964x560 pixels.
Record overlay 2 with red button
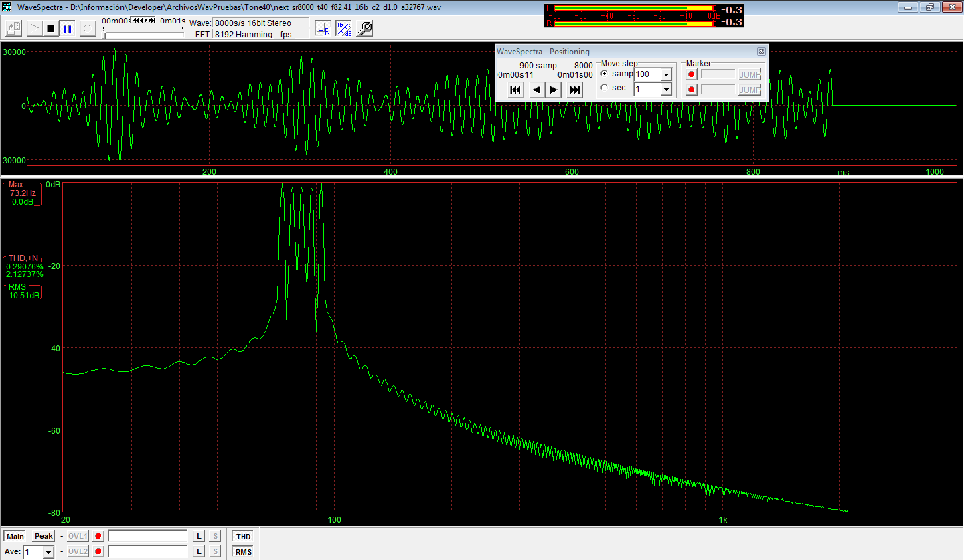[99, 551]
